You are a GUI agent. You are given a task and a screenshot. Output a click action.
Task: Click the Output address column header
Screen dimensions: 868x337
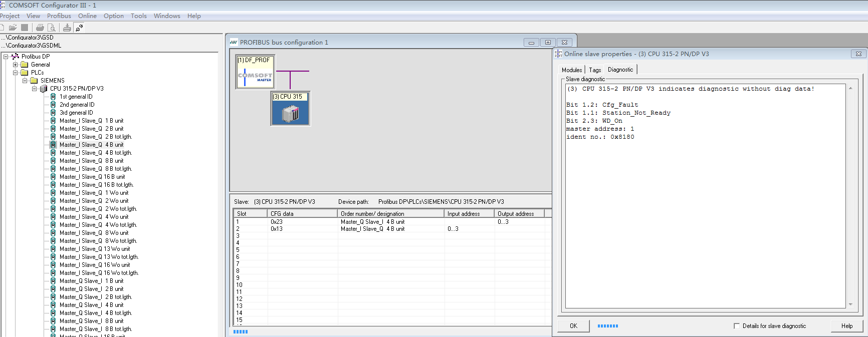coord(520,214)
